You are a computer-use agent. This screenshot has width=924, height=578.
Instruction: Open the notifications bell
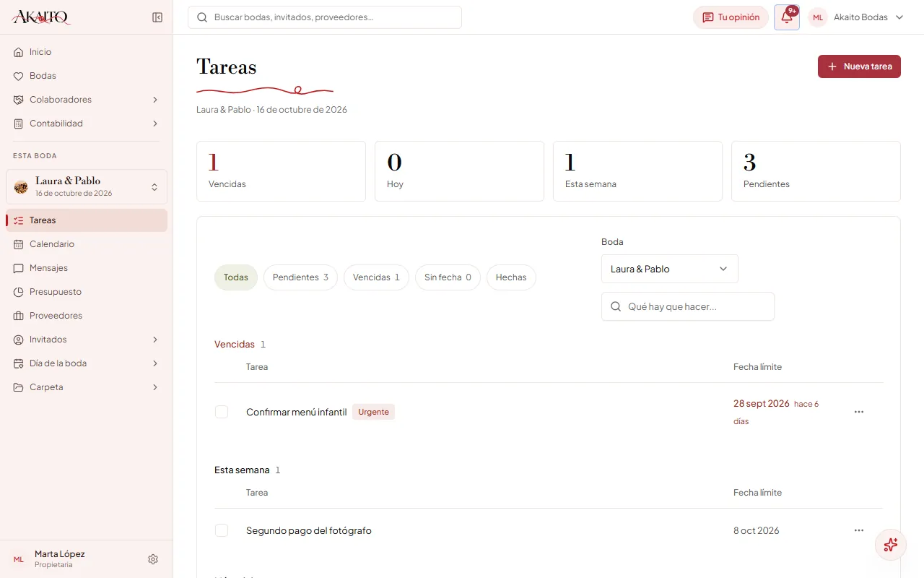pos(787,17)
